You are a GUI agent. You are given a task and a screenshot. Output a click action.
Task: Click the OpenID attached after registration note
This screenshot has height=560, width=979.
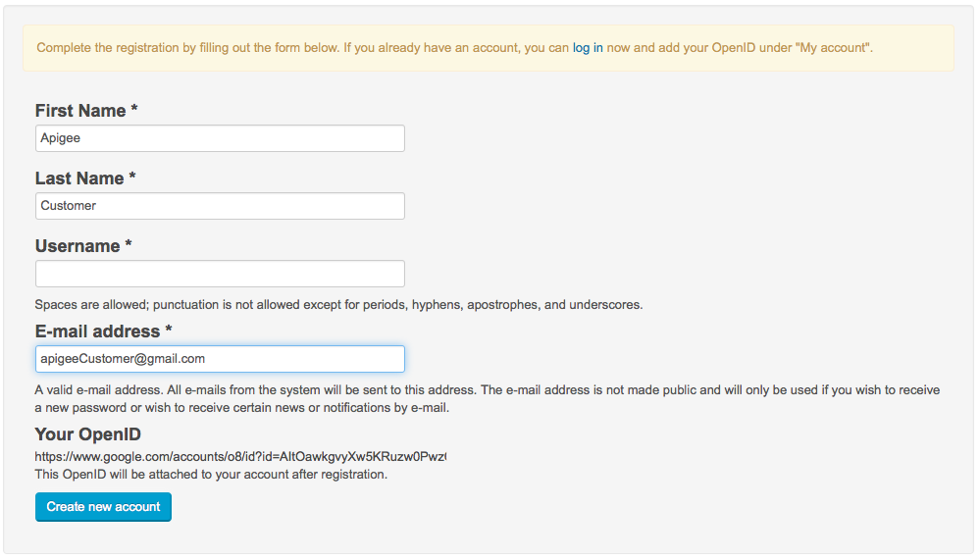pos(211,475)
